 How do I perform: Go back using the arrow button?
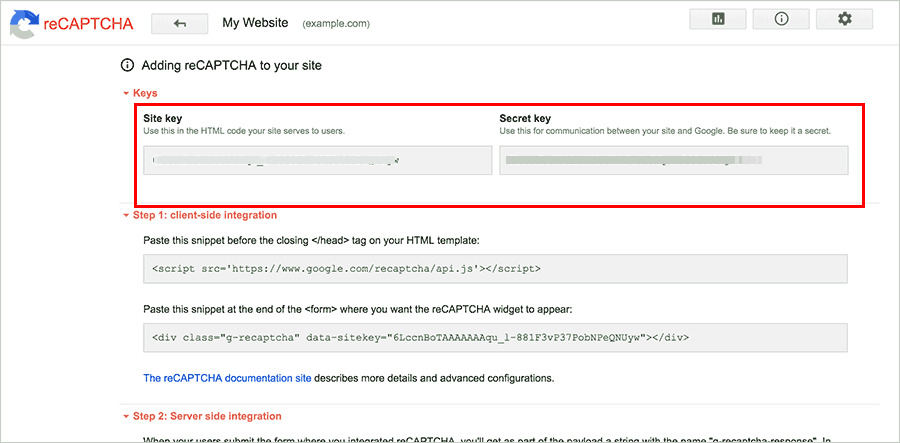coord(180,24)
